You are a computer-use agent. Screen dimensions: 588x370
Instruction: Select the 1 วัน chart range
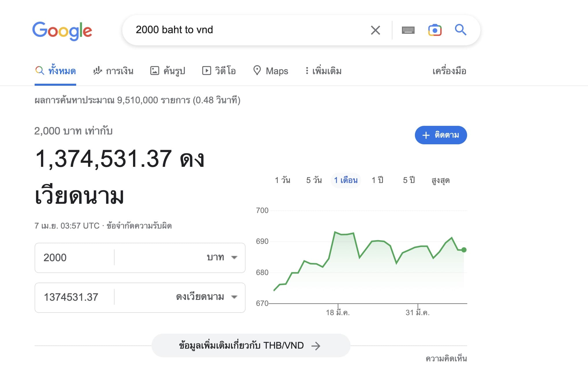pyautogui.click(x=282, y=180)
